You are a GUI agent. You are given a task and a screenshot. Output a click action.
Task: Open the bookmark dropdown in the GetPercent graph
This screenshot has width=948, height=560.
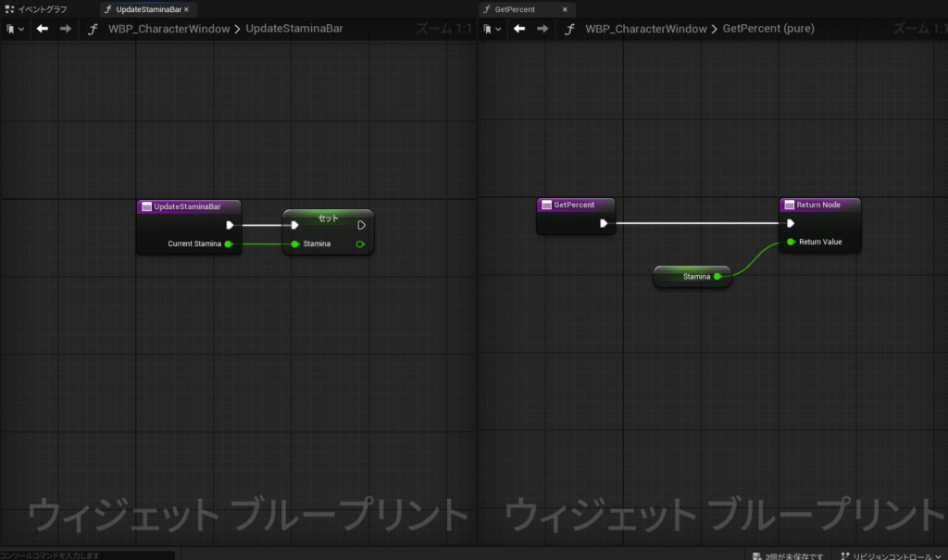(493, 29)
